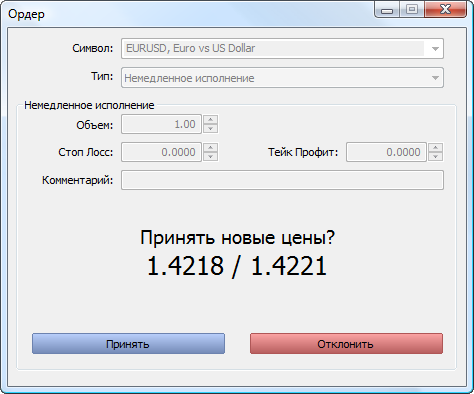Decrease Тейк Профит with down arrow
The height and width of the screenshot is (394, 474).
click(x=435, y=157)
